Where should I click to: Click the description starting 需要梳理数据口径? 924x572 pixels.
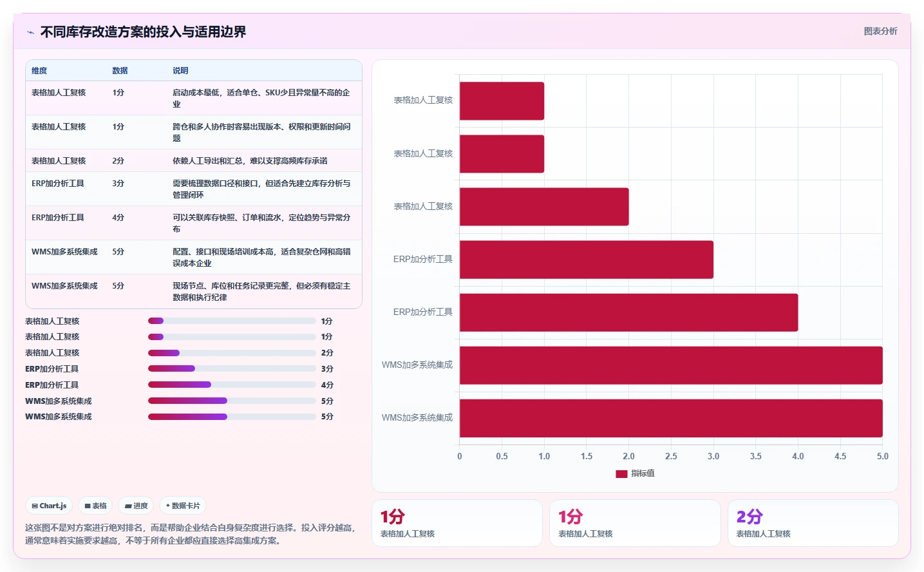[262, 189]
